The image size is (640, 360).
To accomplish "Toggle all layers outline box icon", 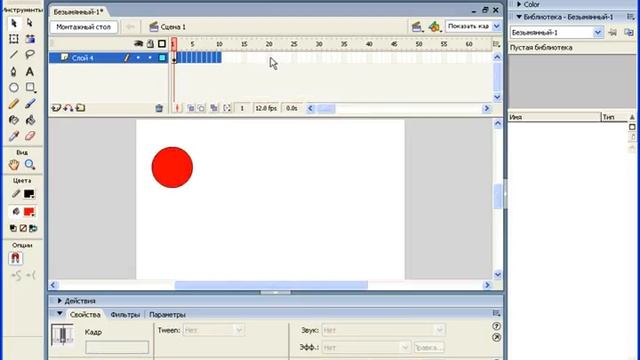I will click(162, 44).
